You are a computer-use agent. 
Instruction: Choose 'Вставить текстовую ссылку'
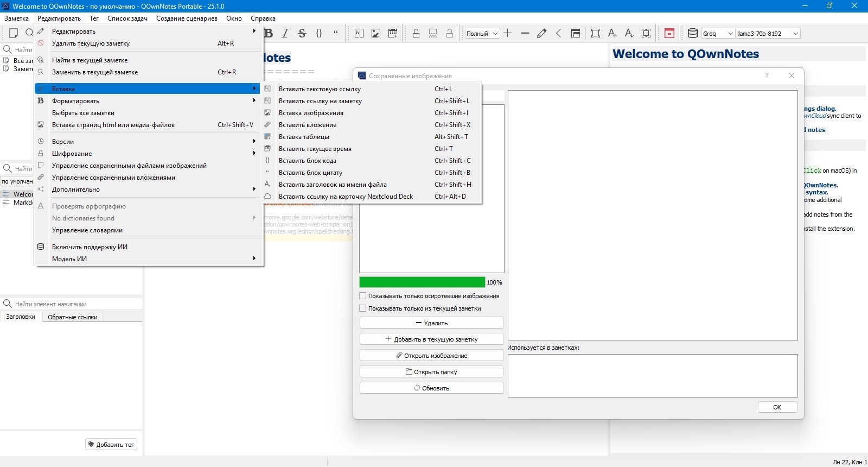point(372,89)
